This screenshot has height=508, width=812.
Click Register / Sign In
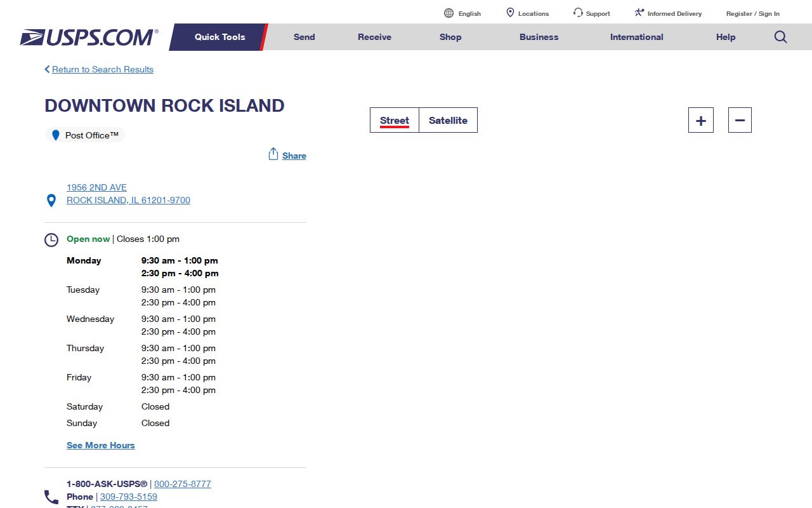point(753,13)
